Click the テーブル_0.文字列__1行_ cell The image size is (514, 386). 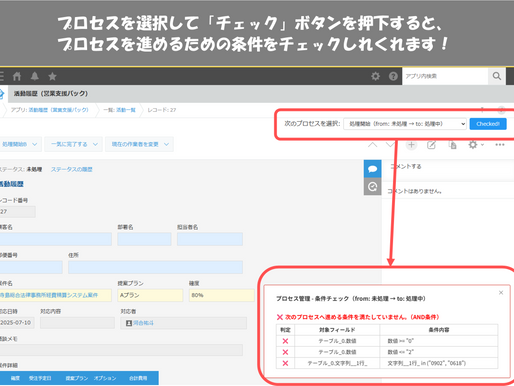[337, 363]
